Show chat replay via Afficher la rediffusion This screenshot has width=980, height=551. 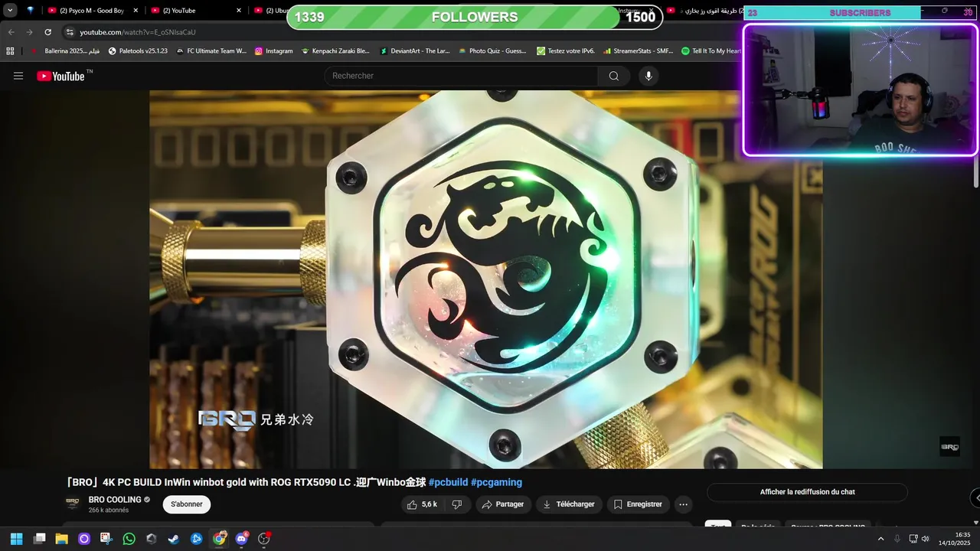(807, 492)
